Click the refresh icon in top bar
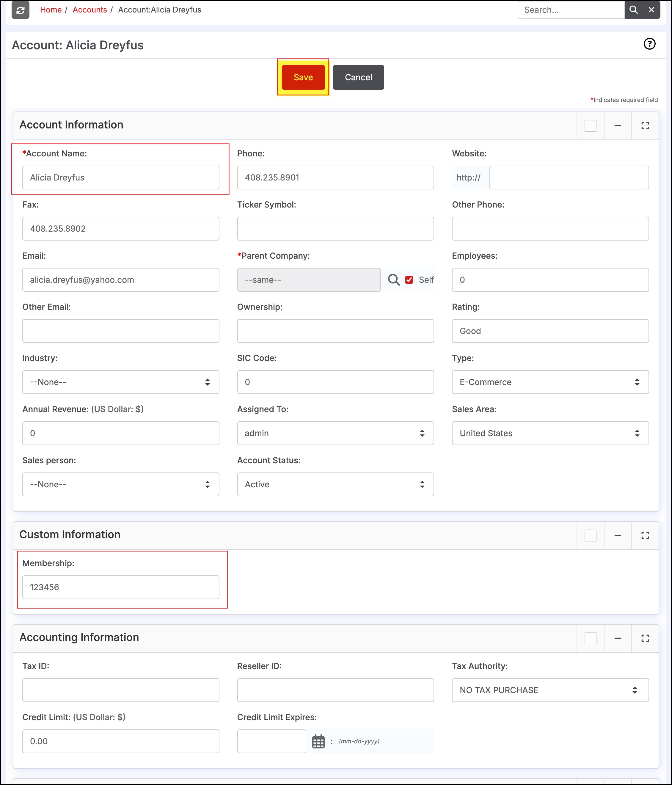This screenshot has height=785, width=672. 21,10
